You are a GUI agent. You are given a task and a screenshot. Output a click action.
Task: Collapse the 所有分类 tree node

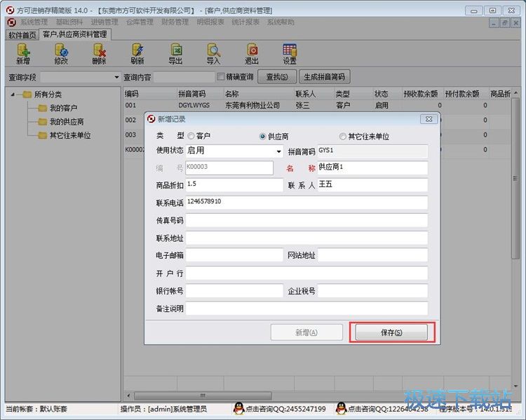pyautogui.click(x=13, y=95)
